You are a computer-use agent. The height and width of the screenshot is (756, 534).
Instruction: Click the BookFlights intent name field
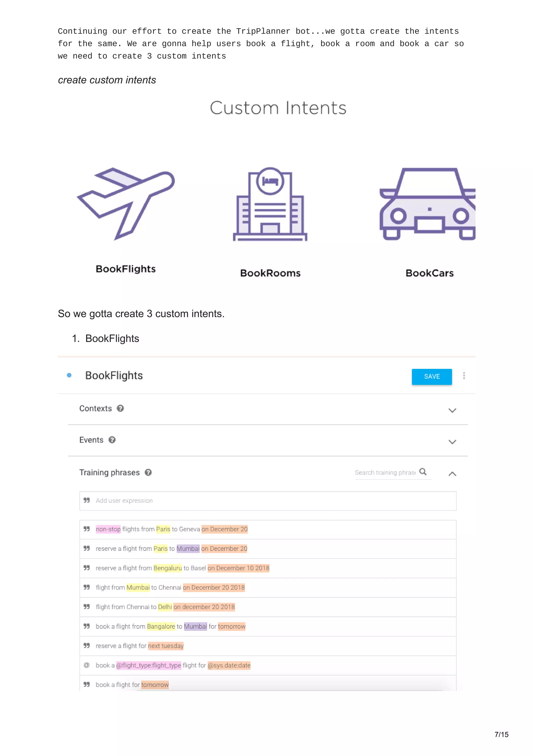pyautogui.click(x=114, y=376)
